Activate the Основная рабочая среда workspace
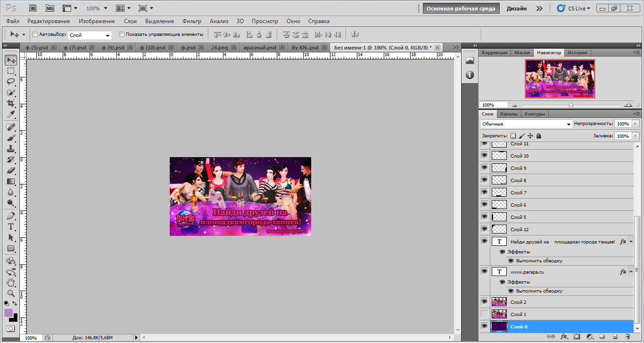 (x=461, y=8)
